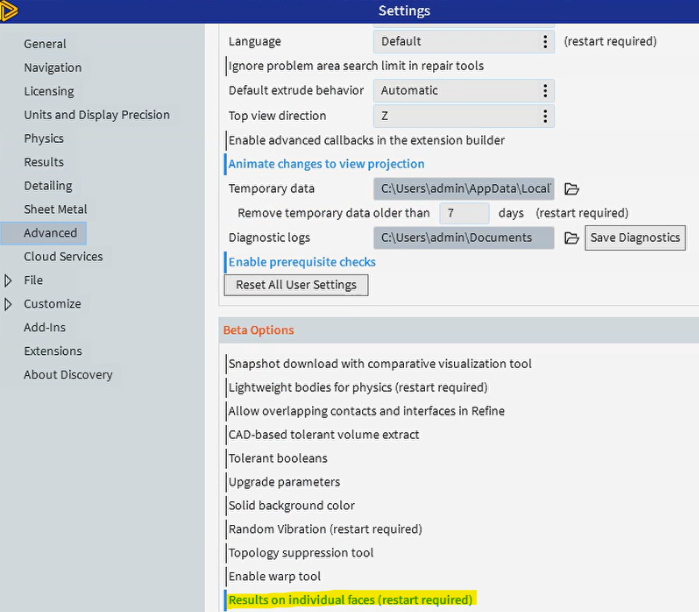The width and height of the screenshot is (699, 612).
Task: Switch to Sheet Metal settings
Action: tap(56, 210)
